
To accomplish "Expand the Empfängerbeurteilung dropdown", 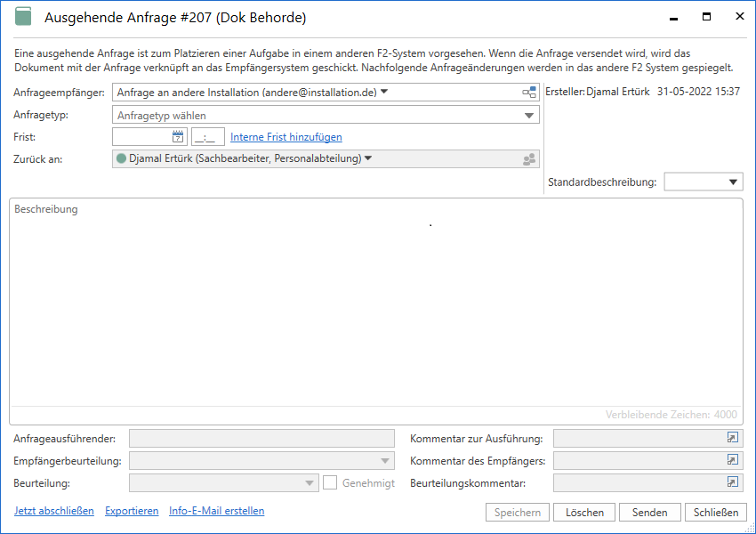I will pos(261,461).
